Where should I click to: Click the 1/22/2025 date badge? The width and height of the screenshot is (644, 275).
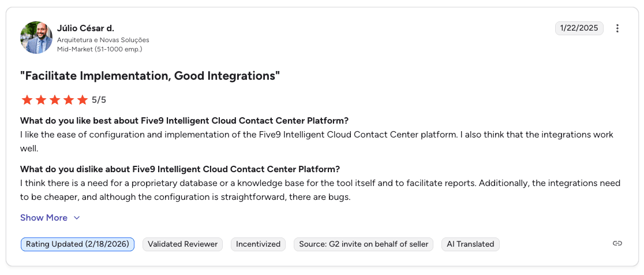pos(579,28)
